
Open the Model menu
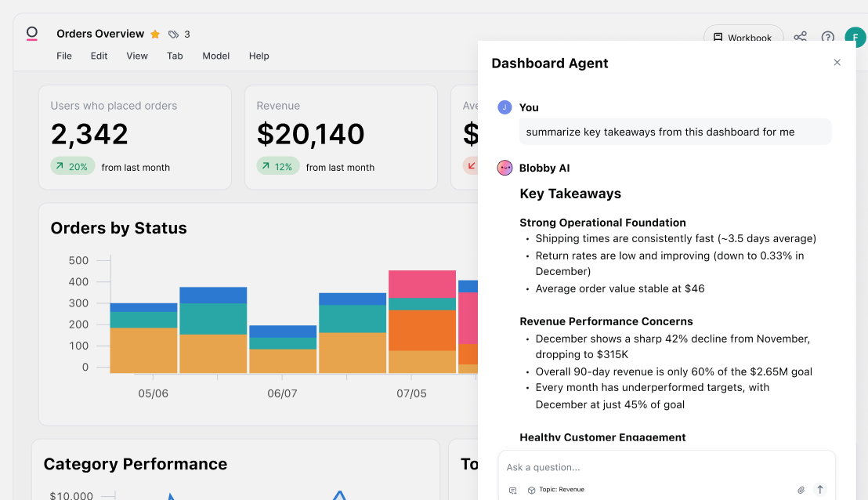(x=215, y=56)
